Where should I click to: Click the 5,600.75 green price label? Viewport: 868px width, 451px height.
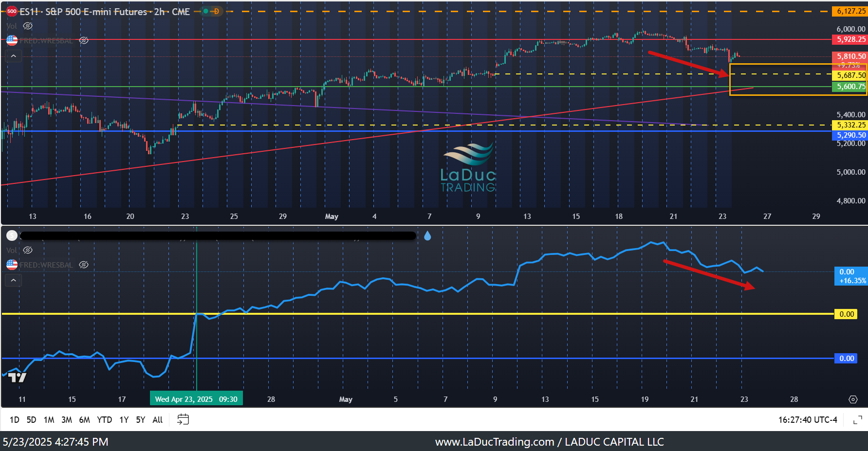pos(850,87)
